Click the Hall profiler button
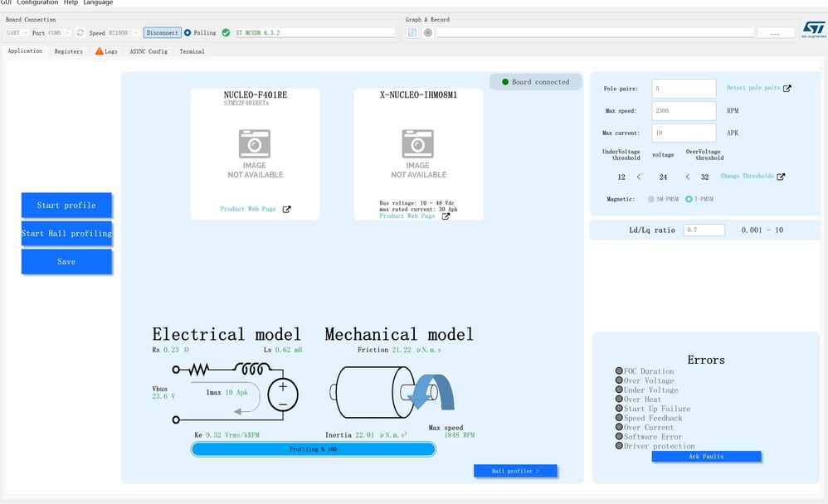 (x=515, y=471)
